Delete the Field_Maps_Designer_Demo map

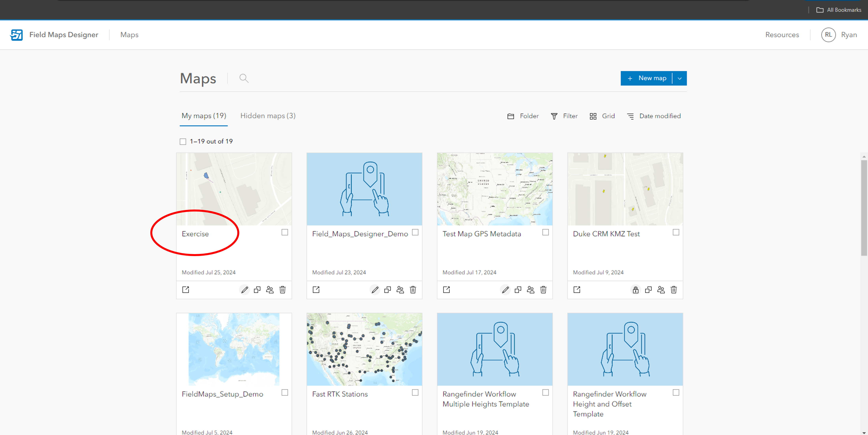click(413, 290)
